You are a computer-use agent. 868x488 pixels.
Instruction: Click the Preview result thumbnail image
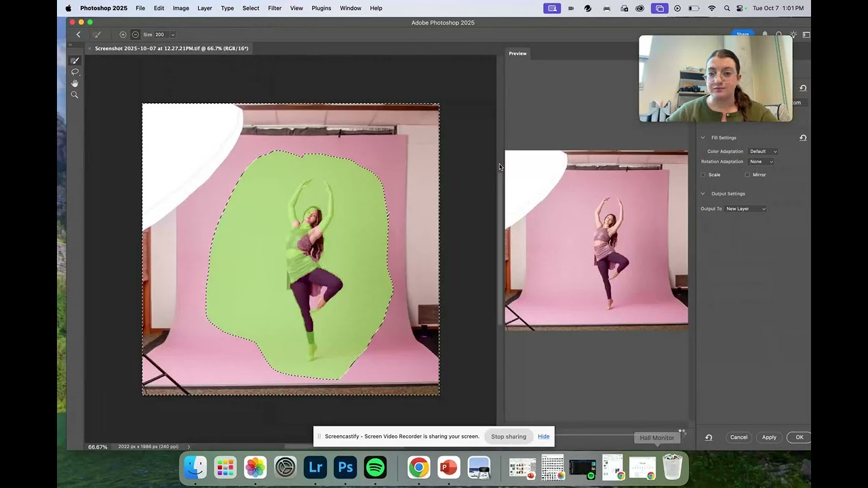click(596, 241)
